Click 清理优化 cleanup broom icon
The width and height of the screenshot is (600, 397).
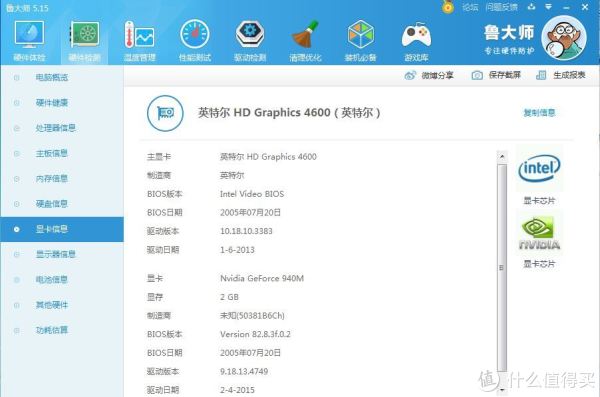coord(305,40)
